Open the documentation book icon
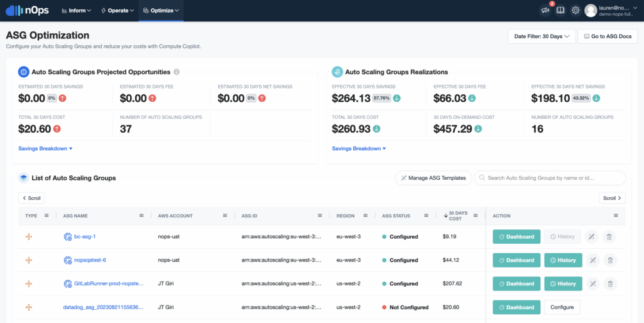Viewport: 644px width, 323px height. (560, 11)
